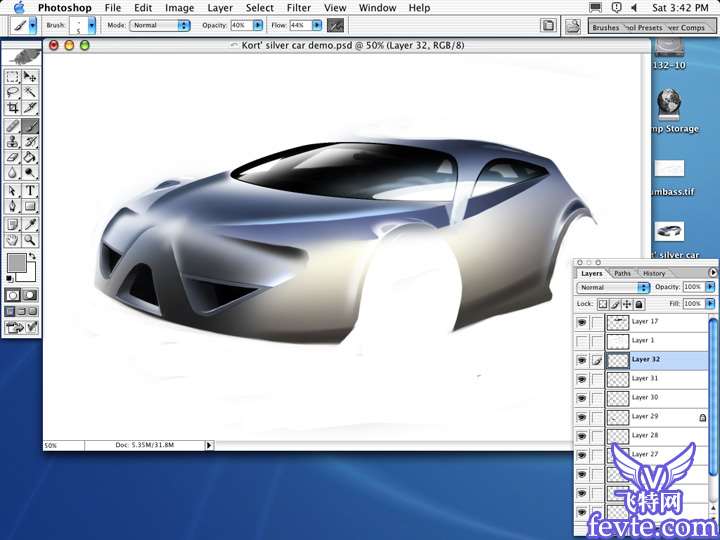
Task: Click lock transparent pixels button
Action: click(603, 304)
